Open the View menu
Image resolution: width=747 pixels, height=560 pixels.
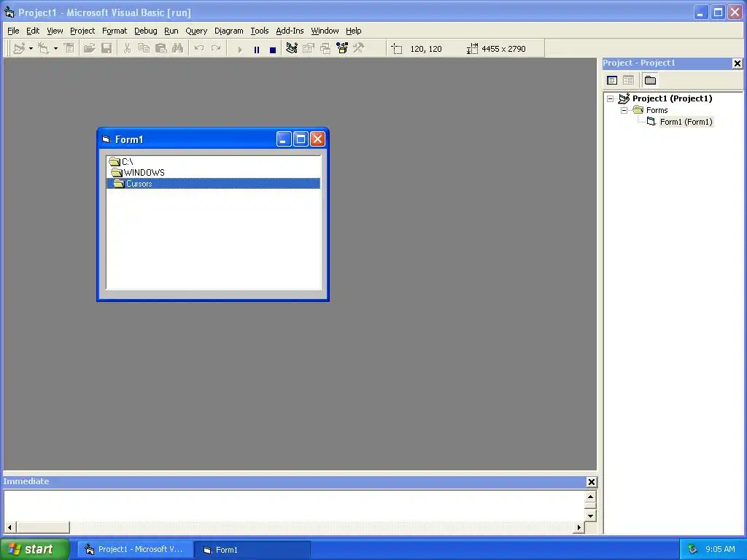[x=55, y=31]
